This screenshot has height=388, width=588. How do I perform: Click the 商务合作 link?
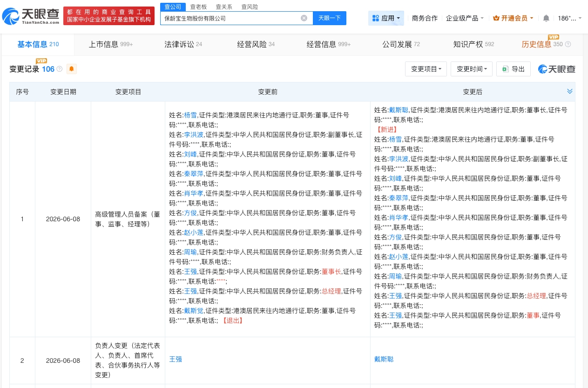click(x=425, y=18)
